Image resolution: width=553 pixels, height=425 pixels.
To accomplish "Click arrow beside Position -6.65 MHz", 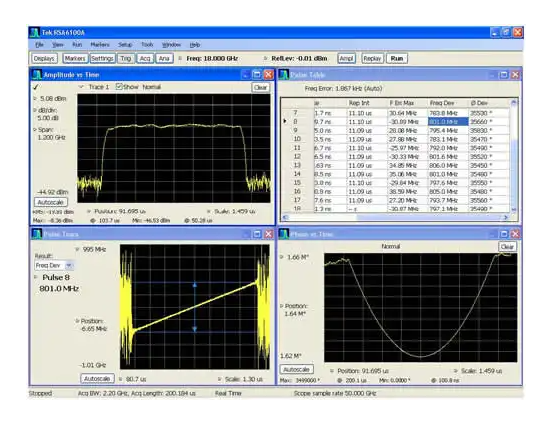I will 77,321.
